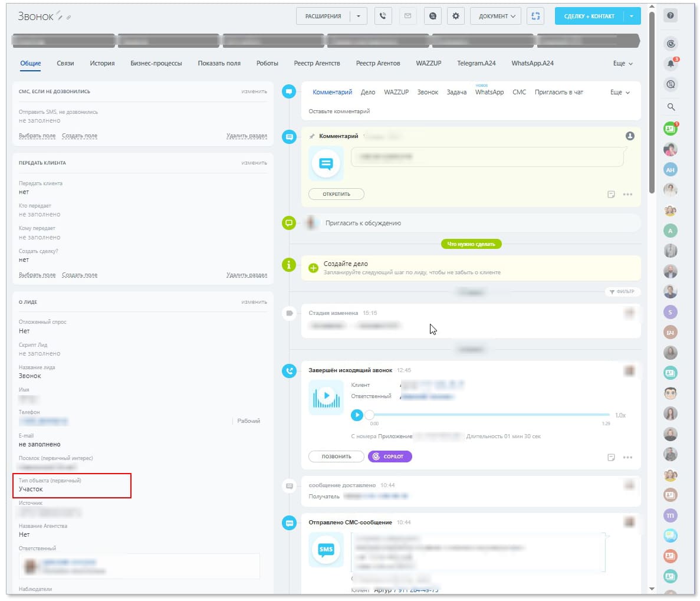
Task: Open the Фильтр timeline filter
Action: pos(622,291)
